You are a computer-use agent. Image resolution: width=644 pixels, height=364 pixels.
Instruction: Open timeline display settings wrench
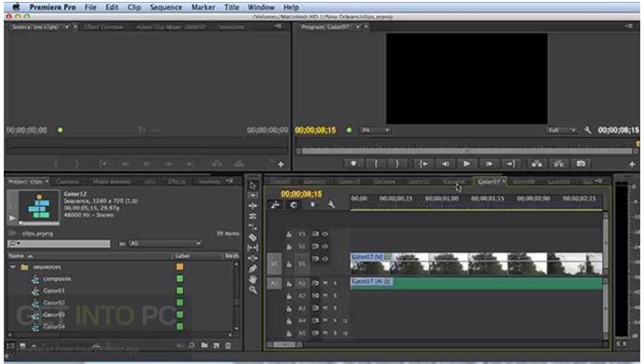point(330,205)
